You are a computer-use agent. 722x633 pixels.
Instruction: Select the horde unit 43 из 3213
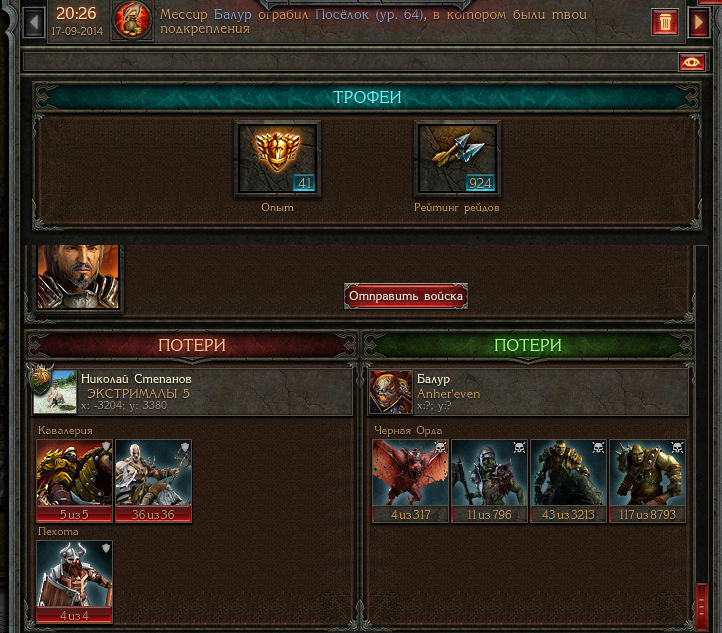568,481
